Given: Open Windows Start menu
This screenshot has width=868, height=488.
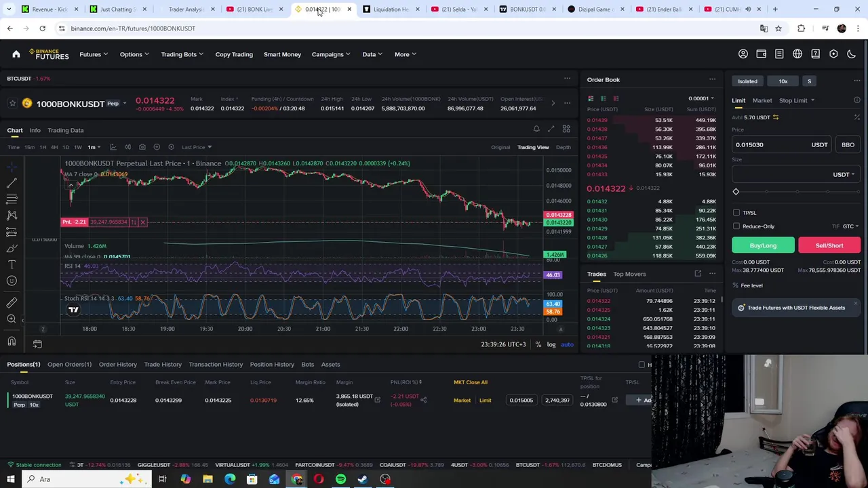Looking at the screenshot, I should point(11,479).
